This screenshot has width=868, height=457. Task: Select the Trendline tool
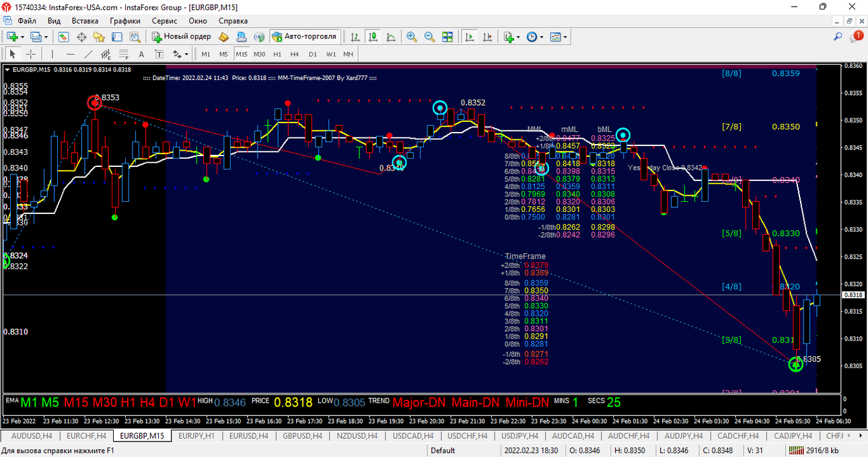87,54
